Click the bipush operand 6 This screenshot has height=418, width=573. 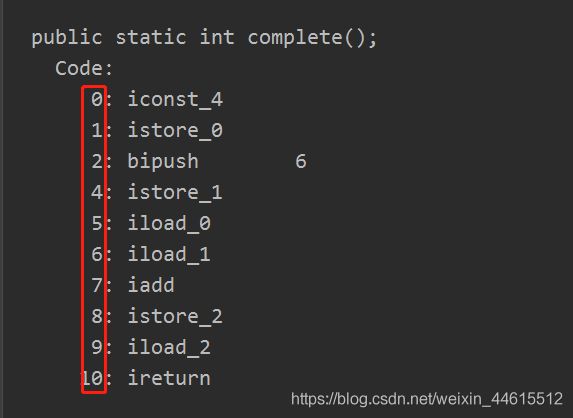[x=301, y=162]
